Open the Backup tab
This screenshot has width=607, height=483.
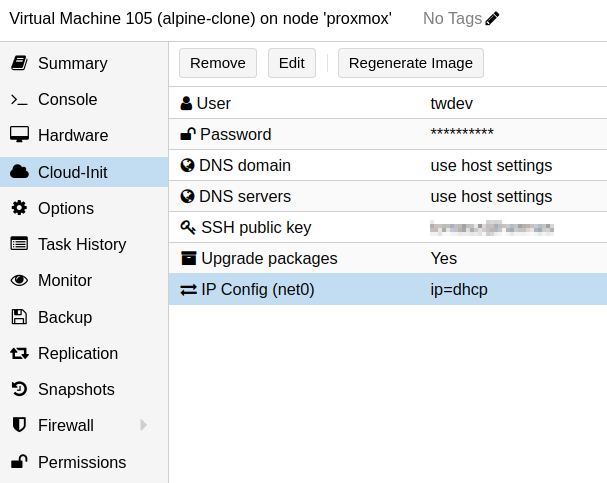(84, 317)
